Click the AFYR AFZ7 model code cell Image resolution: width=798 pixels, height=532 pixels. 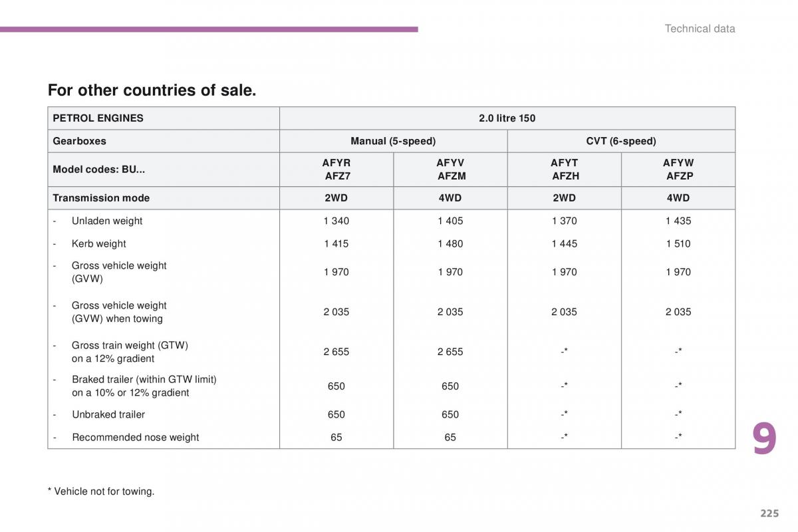tap(336, 170)
